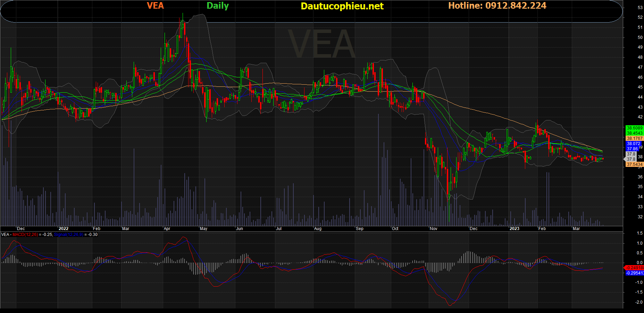
Task: Click the Feb label next to 2022
Action: [x=97, y=229]
